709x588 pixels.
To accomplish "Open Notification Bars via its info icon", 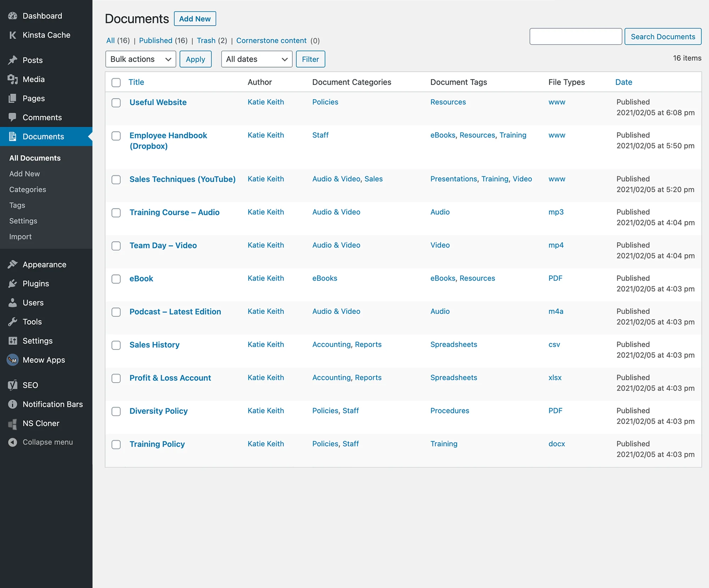I will pyautogui.click(x=13, y=404).
